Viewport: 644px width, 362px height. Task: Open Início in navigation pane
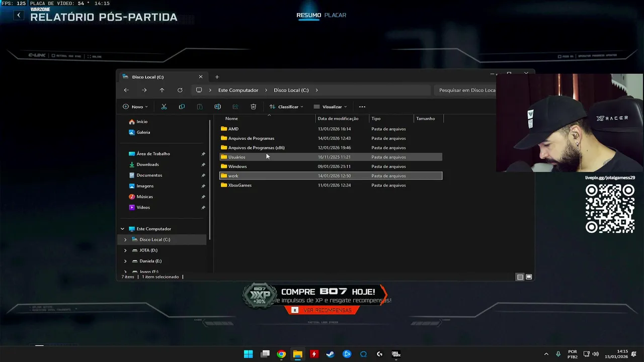point(142,122)
